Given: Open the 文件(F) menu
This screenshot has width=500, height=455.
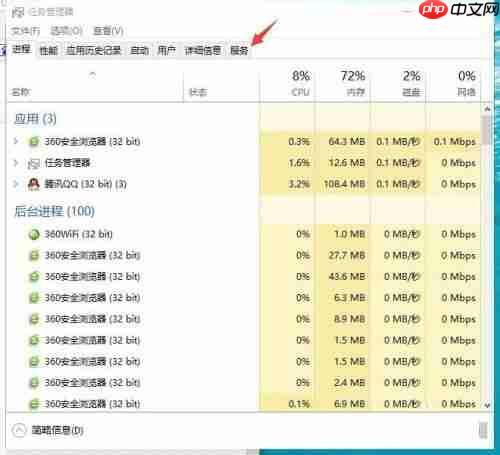Looking at the screenshot, I should (25, 31).
